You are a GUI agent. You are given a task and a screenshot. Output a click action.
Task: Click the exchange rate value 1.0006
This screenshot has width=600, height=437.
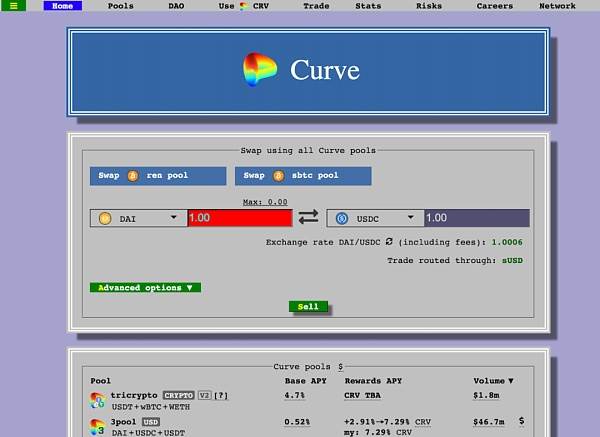(x=507, y=242)
